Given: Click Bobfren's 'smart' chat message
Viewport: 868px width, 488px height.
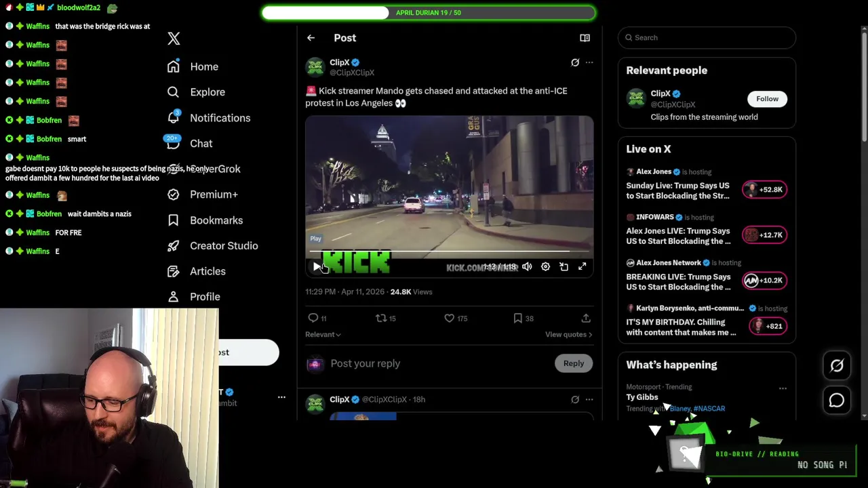Looking at the screenshot, I should [77, 139].
